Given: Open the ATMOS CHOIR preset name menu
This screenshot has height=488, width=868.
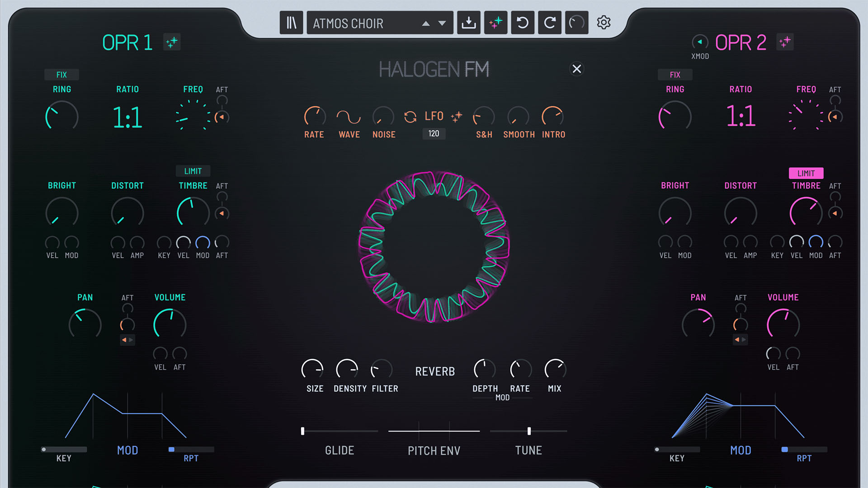Looking at the screenshot, I should click(348, 23).
